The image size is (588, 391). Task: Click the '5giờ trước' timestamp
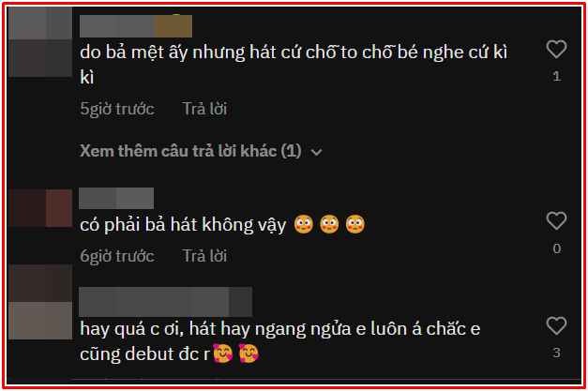tap(117, 109)
